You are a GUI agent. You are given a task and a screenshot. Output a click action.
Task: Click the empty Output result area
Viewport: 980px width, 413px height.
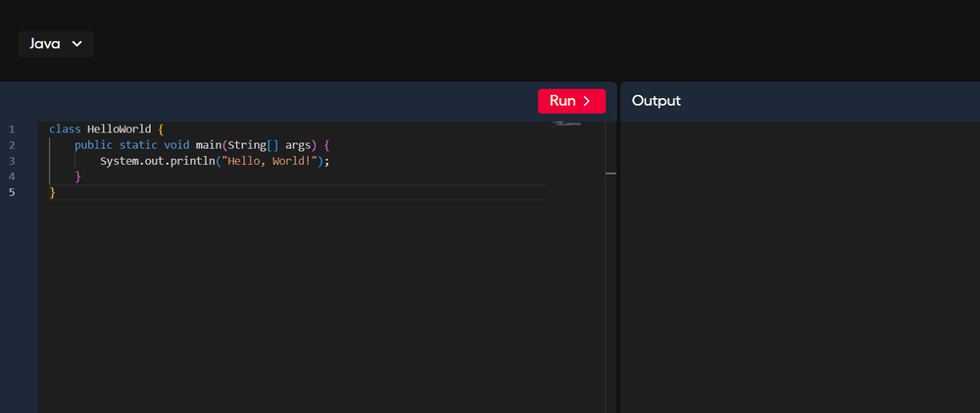click(x=799, y=265)
